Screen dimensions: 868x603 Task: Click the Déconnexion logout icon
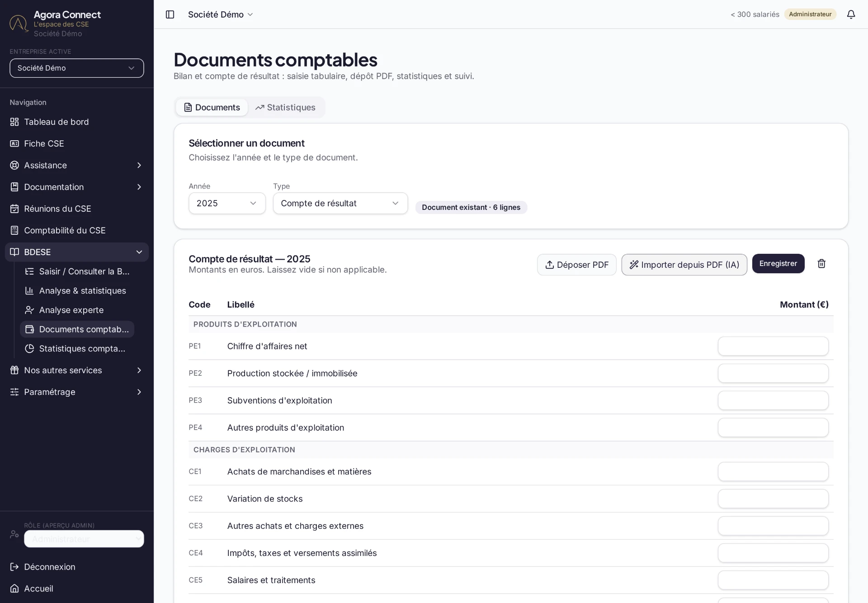point(14,567)
